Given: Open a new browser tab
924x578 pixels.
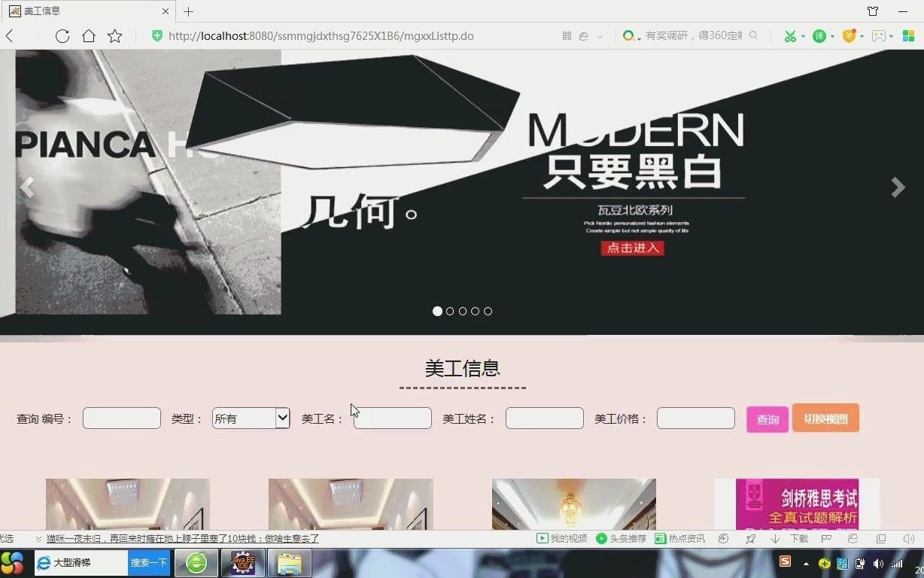Looking at the screenshot, I should 188,11.
